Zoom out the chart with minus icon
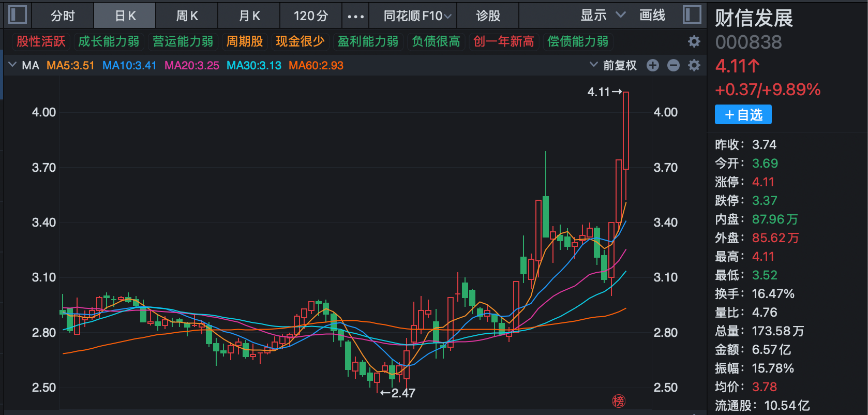Screen dimensions: 868x415 [x=674, y=65]
